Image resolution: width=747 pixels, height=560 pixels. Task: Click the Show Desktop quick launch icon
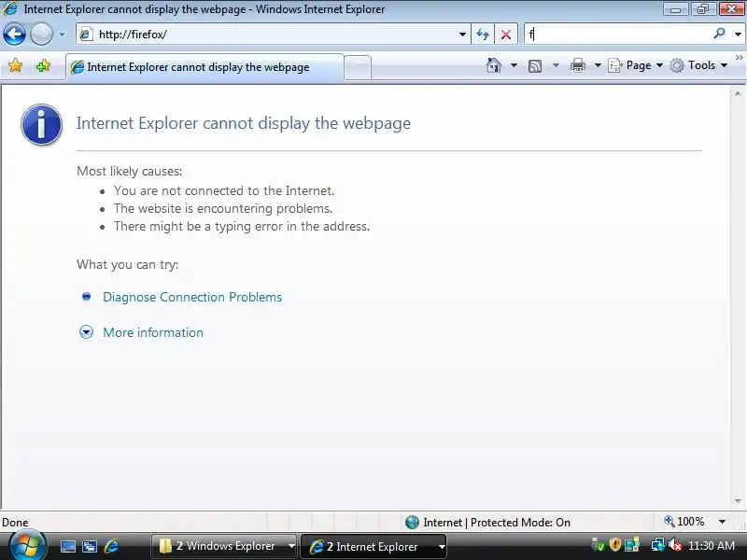pos(67,546)
